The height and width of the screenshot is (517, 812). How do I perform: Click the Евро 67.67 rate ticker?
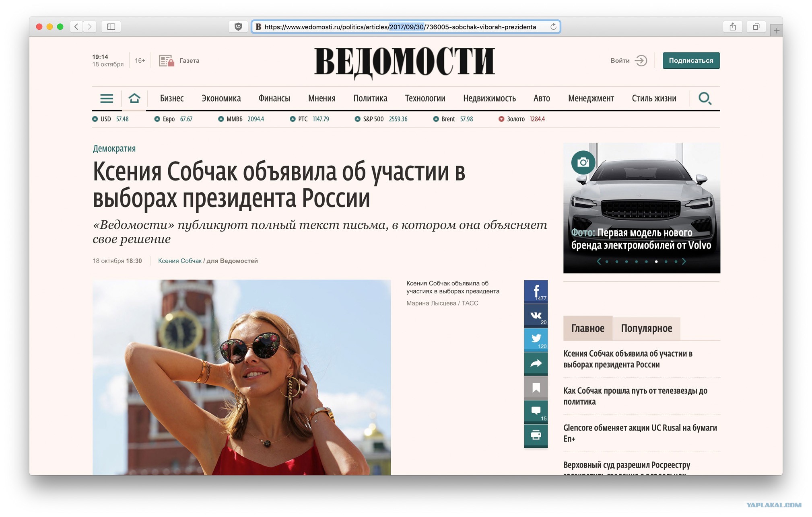pyautogui.click(x=174, y=119)
